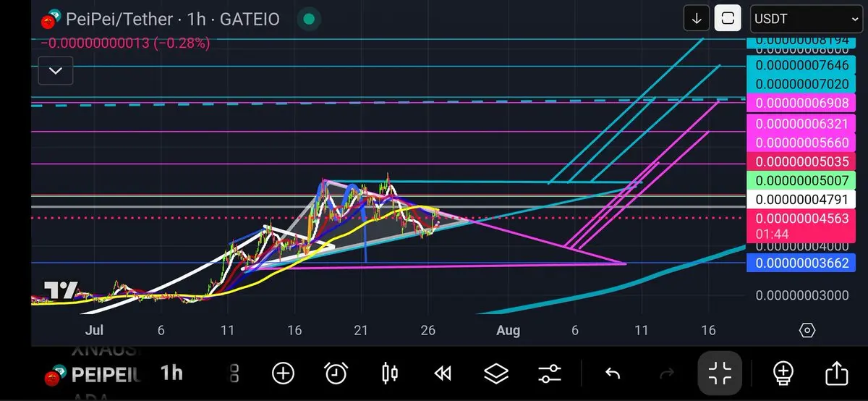Select the 0.00000003662 blue price label

(x=802, y=263)
